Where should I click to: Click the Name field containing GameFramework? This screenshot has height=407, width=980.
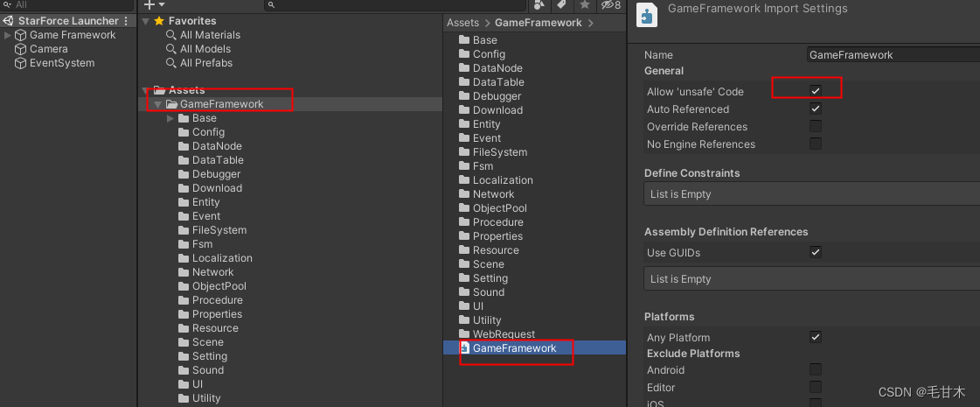pyautogui.click(x=893, y=54)
